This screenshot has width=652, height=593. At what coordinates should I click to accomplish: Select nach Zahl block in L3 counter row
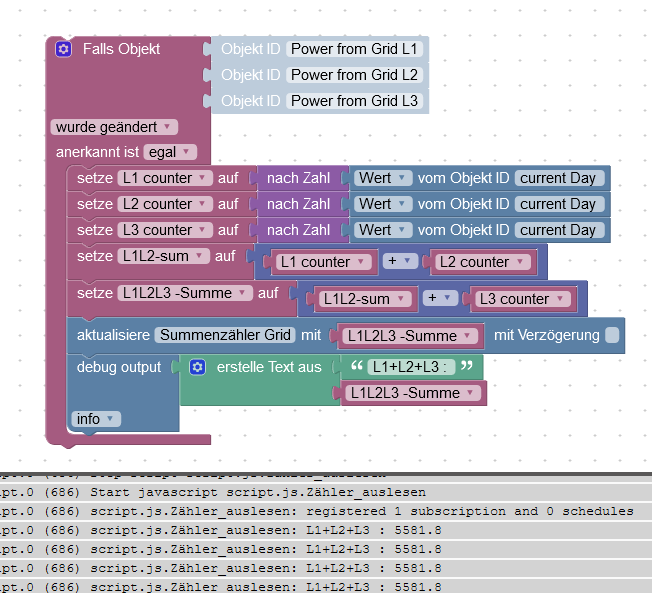click(298, 230)
